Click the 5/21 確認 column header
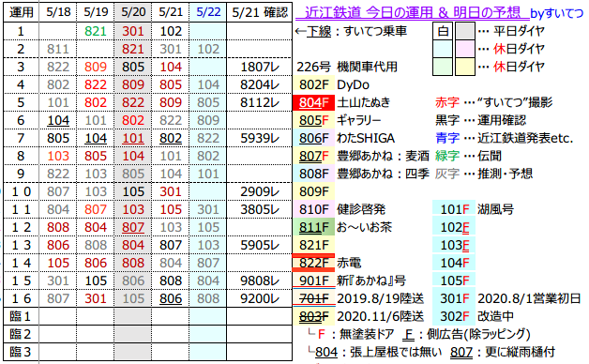 [260, 12]
